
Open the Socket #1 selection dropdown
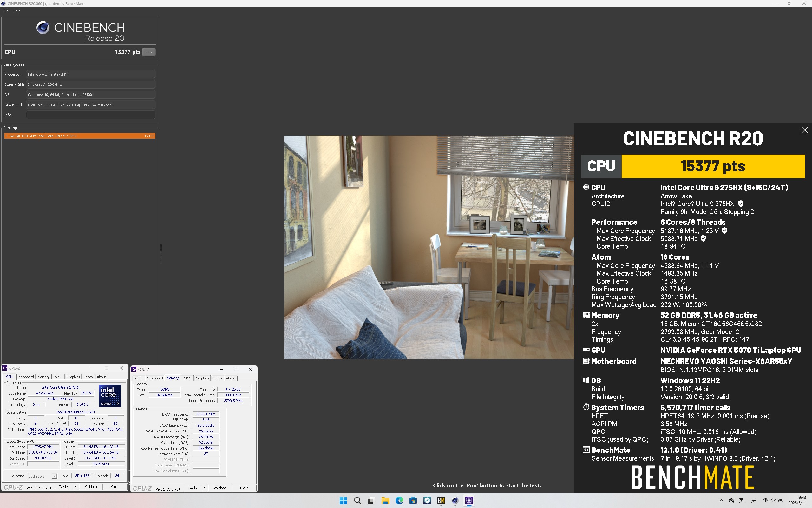(x=42, y=476)
